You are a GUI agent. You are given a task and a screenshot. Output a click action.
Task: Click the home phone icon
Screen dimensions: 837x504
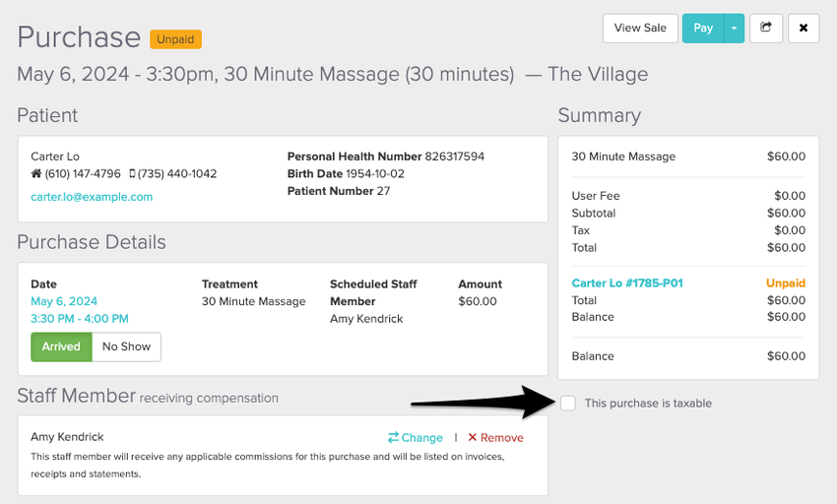36,173
